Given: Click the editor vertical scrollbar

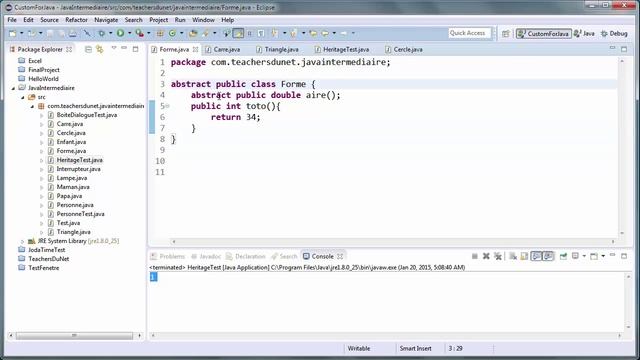Looking at the screenshot, I should click(x=622, y=147).
